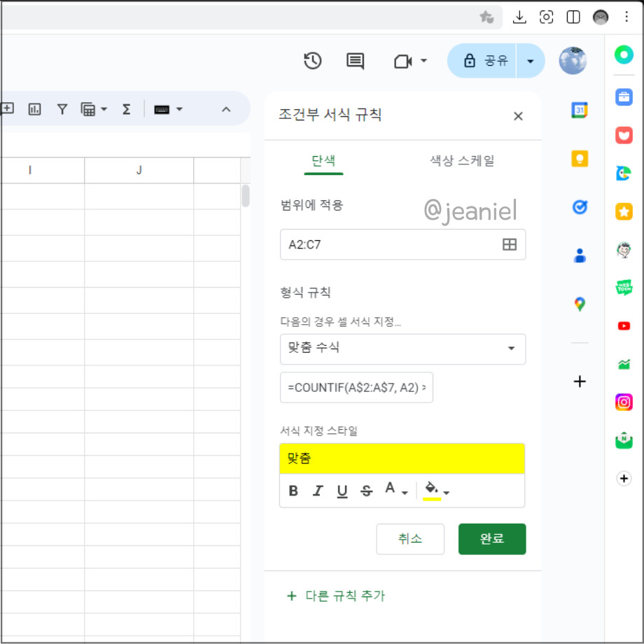Toggle italic text formatting

pos(318,491)
